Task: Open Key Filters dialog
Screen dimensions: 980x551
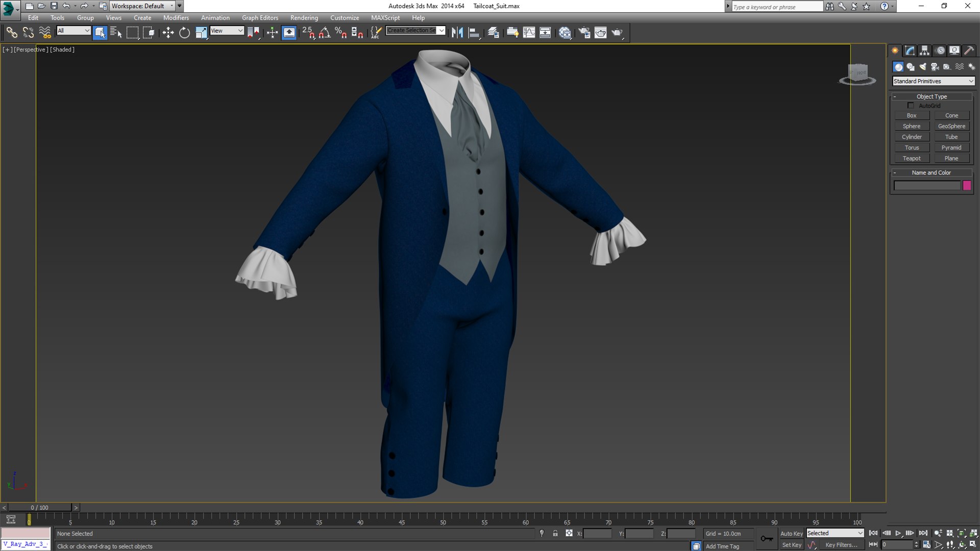Action: (841, 545)
